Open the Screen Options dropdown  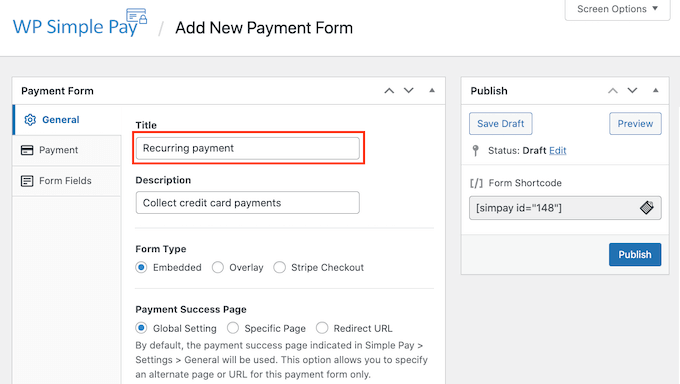point(618,9)
